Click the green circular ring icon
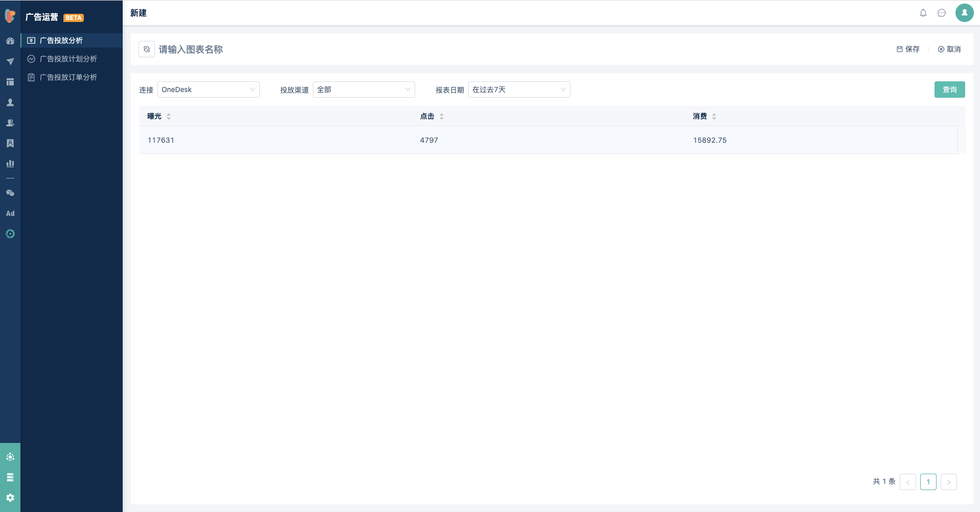 click(10, 234)
